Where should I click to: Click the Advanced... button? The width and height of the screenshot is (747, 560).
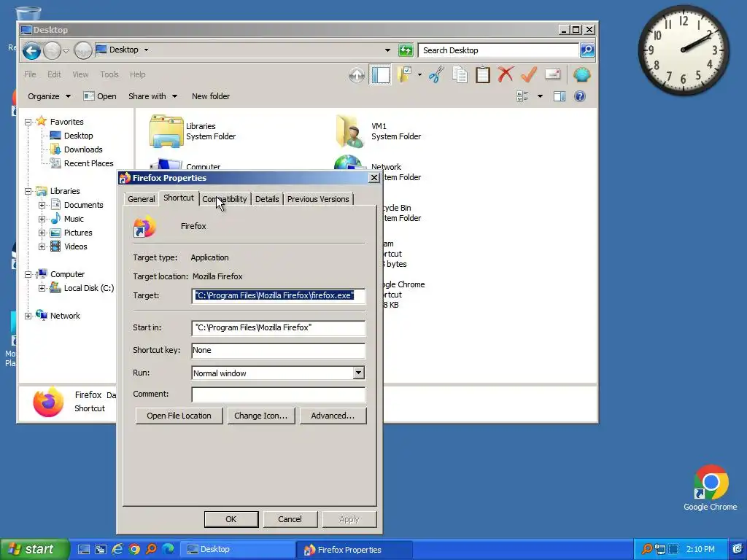(x=333, y=416)
